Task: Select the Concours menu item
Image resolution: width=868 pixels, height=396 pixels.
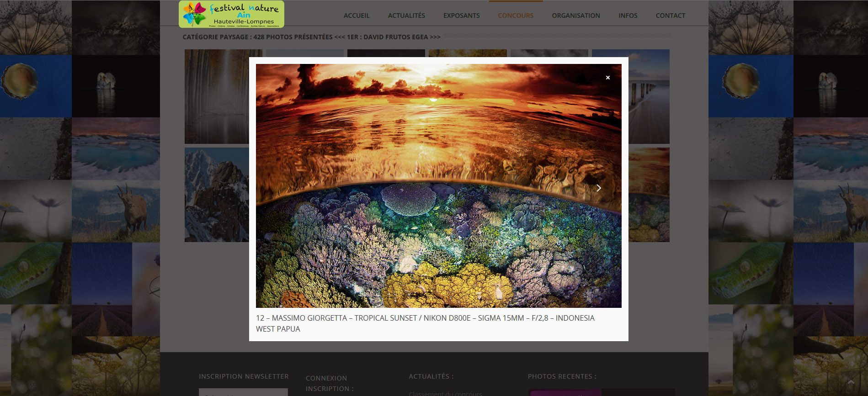Action: tap(516, 16)
